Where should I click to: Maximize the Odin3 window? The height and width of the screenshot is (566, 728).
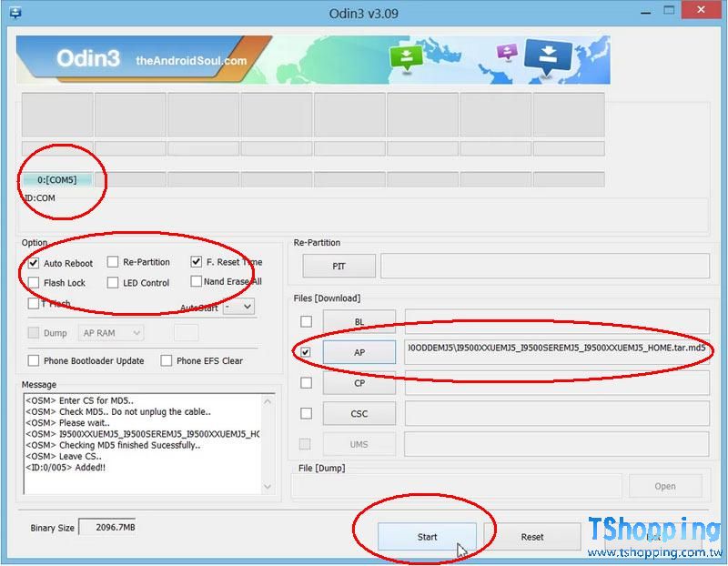pos(669,11)
